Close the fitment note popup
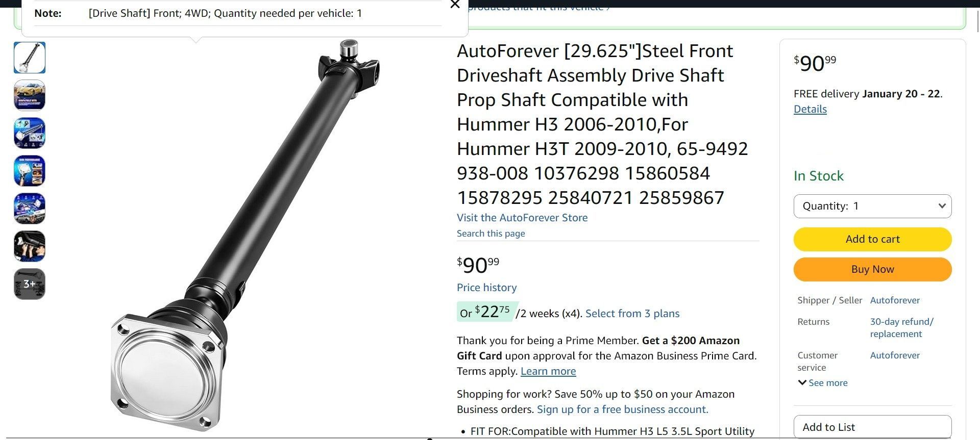This screenshot has width=980, height=440. 455,5
